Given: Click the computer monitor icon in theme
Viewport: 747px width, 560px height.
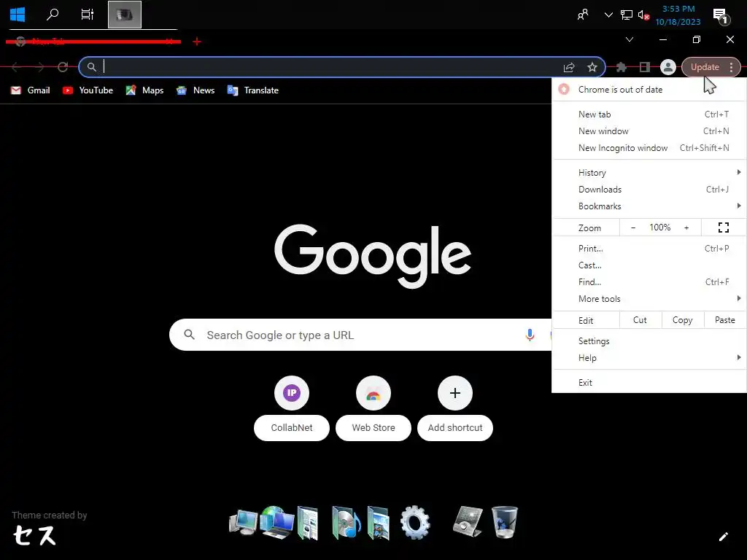Looking at the screenshot, I should [242, 522].
